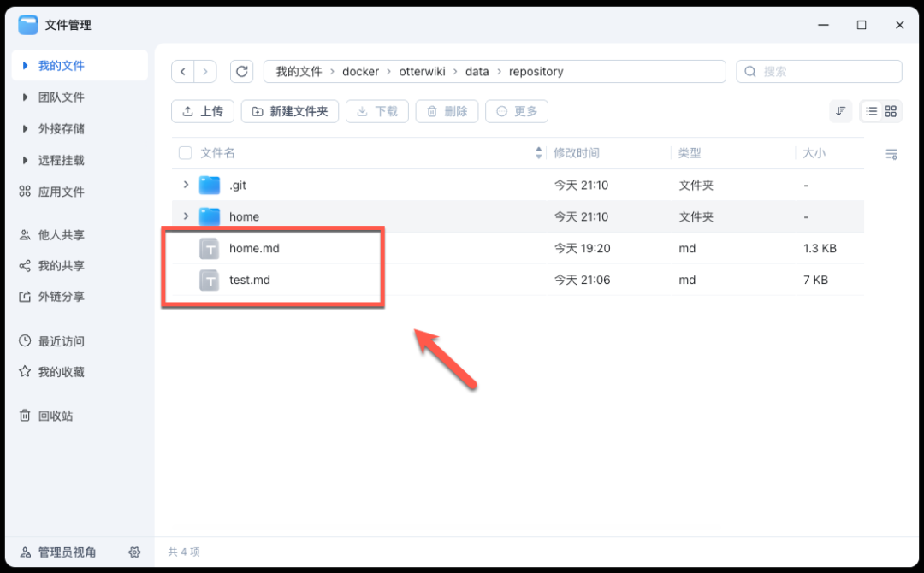Go back with the left arrow button
Viewport: 924px width, 573px height.
tap(183, 72)
